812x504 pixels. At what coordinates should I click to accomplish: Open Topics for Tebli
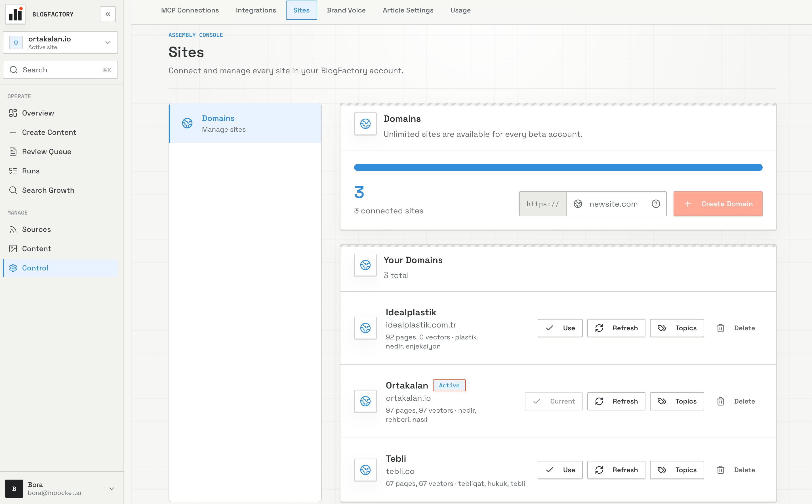click(x=677, y=470)
